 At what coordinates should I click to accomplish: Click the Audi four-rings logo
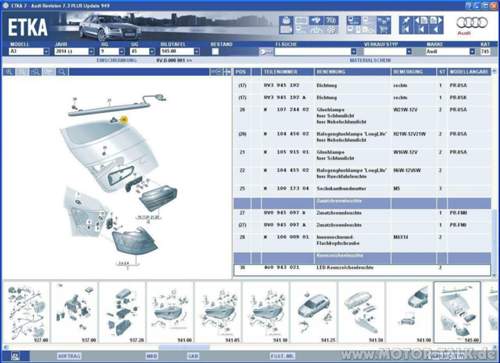click(472, 23)
